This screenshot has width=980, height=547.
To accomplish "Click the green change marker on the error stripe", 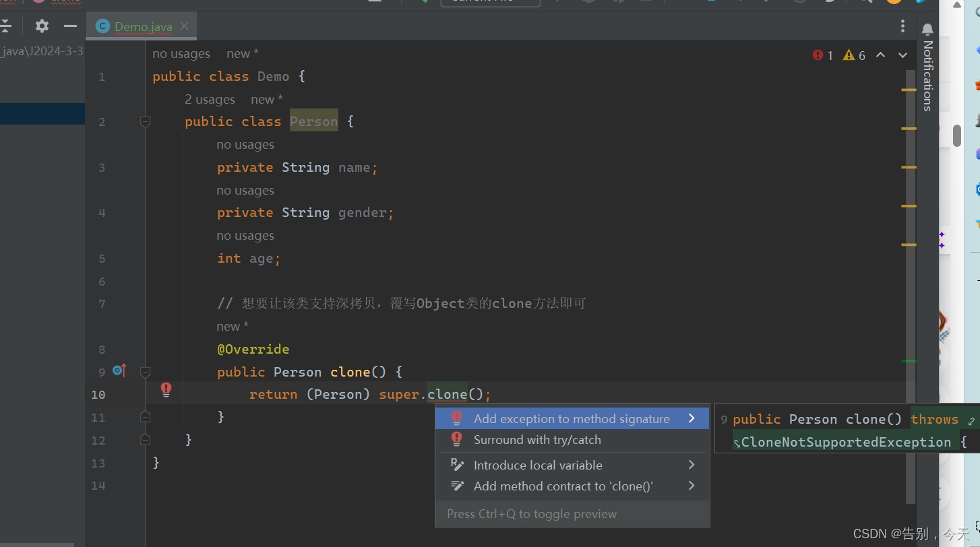I will [909, 361].
